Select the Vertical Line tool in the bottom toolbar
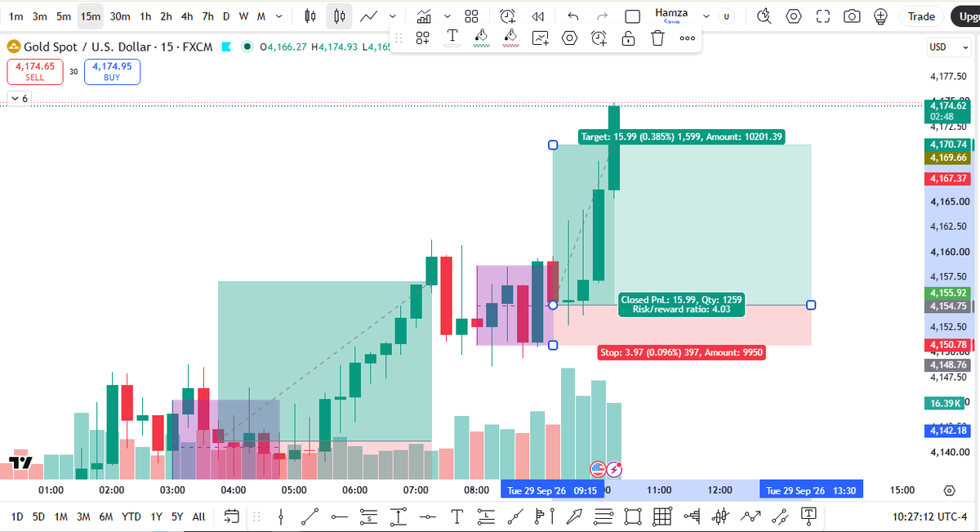Image resolution: width=980 pixels, height=532 pixels. [x=281, y=516]
